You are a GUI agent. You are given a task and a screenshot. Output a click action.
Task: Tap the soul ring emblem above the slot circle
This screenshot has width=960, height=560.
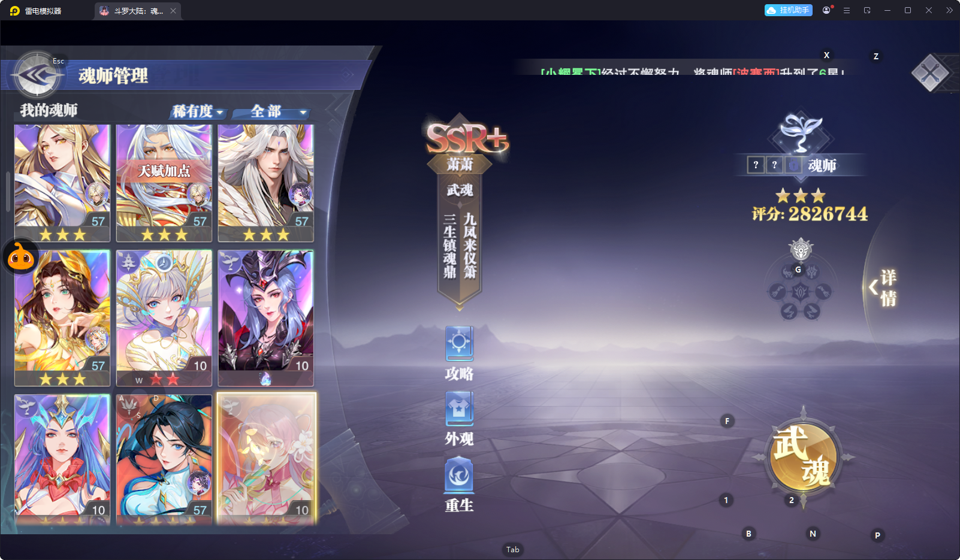801,249
